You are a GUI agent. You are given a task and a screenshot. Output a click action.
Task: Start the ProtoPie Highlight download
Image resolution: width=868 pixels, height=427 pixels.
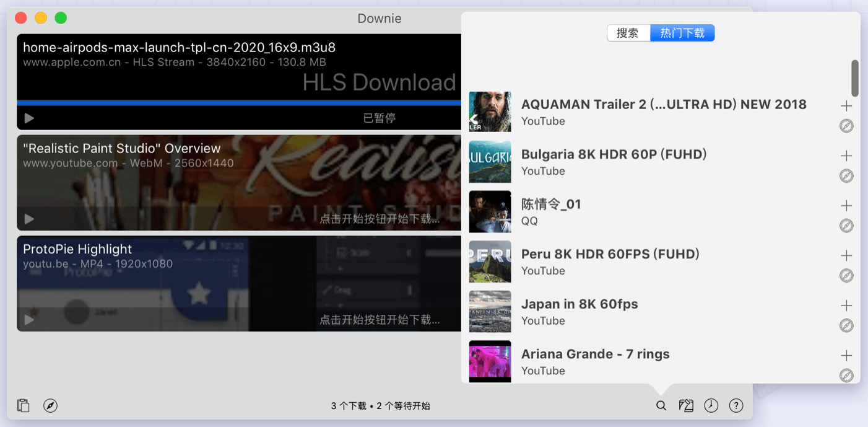click(x=29, y=320)
